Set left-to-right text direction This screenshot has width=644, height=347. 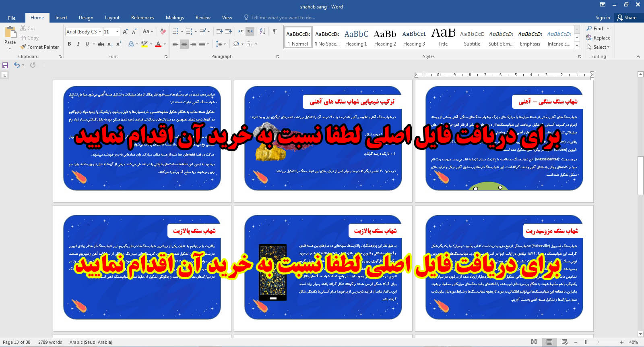click(x=241, y=31)
